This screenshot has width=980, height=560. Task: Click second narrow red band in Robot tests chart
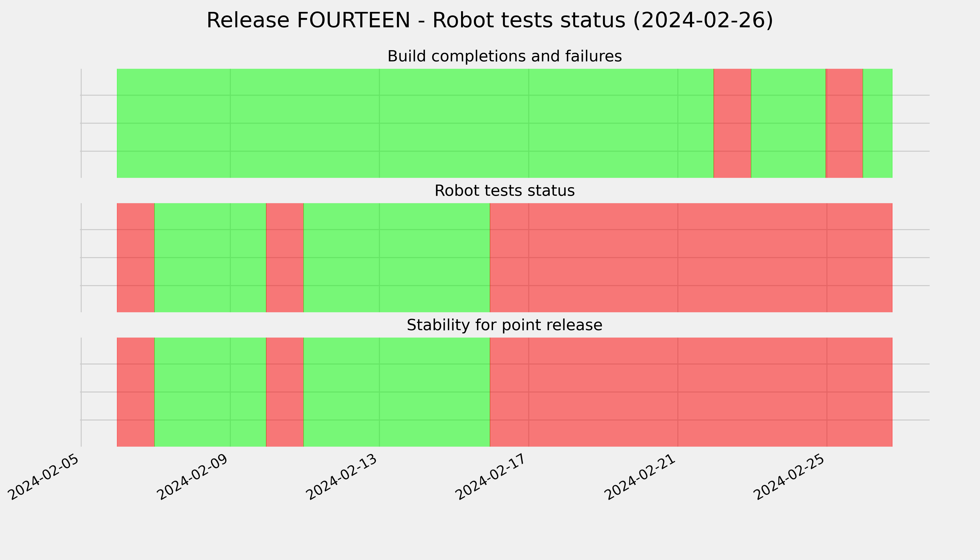pos(285,258)
